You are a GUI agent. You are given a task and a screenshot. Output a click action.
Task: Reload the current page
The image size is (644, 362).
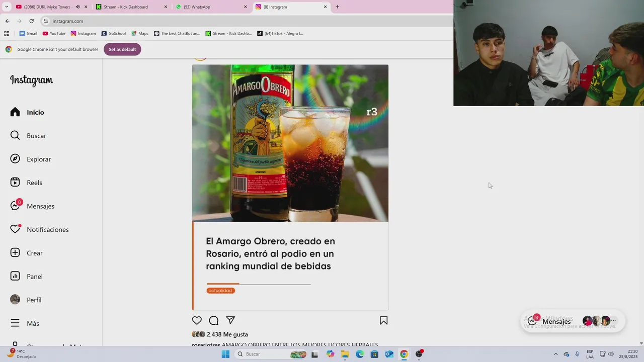(x=31, y=21)
